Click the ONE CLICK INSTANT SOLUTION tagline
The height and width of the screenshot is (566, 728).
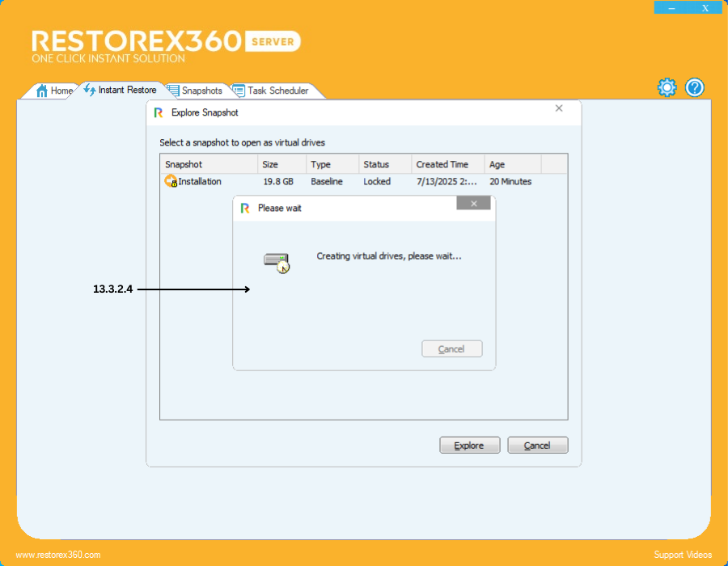point(108,58)
